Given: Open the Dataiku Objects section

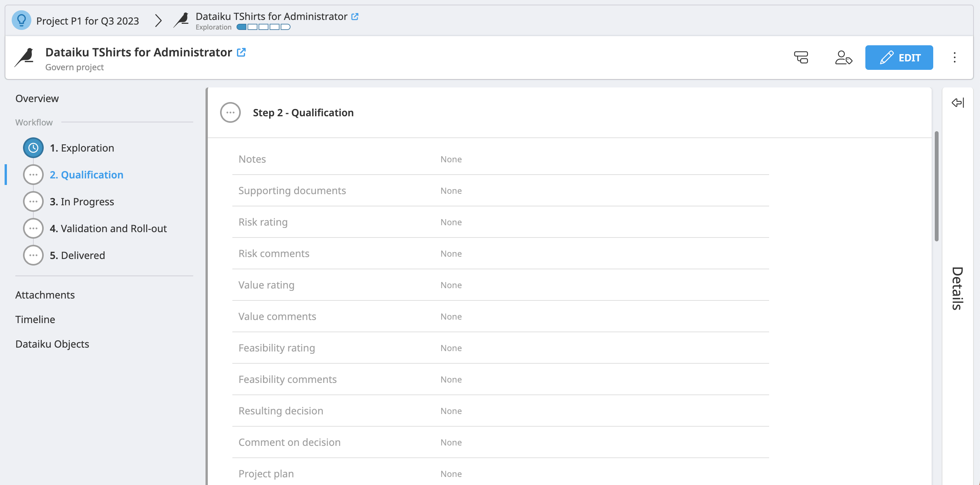Looking at the screenshot, I should (x=52, y=344).
